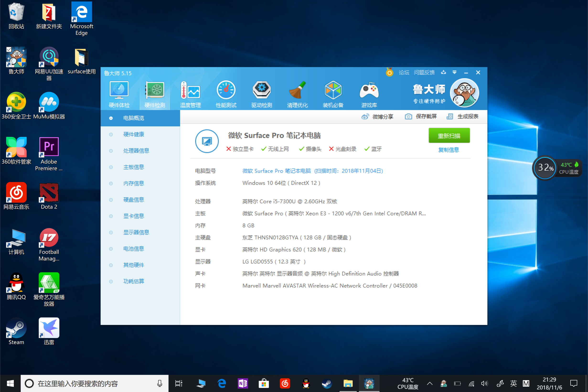
Task: Open OneNote from the taskbar
Action: [x=243, y=383]
